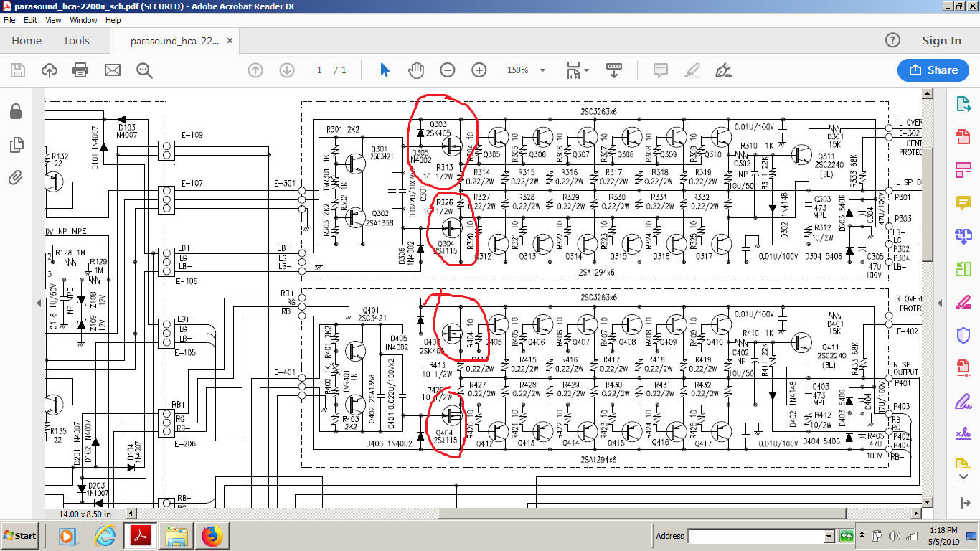Click the Save file icon
This screenshot has width=980, height=551.
click(18, 70)
